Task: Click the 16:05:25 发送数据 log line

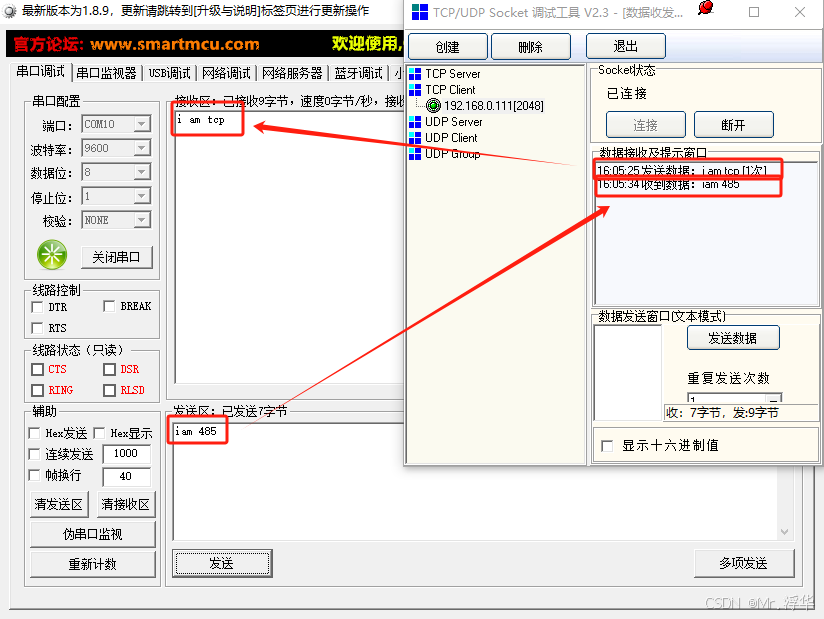Action: coord(682,170)
